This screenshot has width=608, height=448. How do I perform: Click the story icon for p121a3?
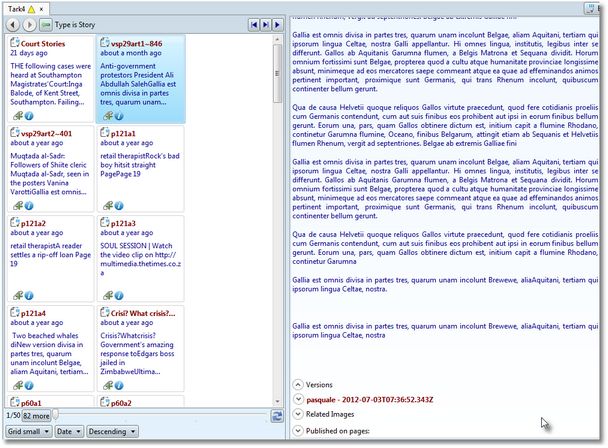[x=105, y=222]
